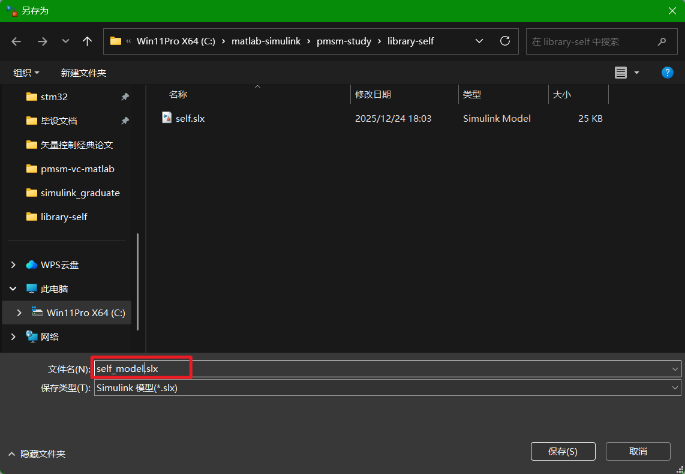685x474 pixels.
Task: Sort by 类型 column header
Action: pos(472,95)
